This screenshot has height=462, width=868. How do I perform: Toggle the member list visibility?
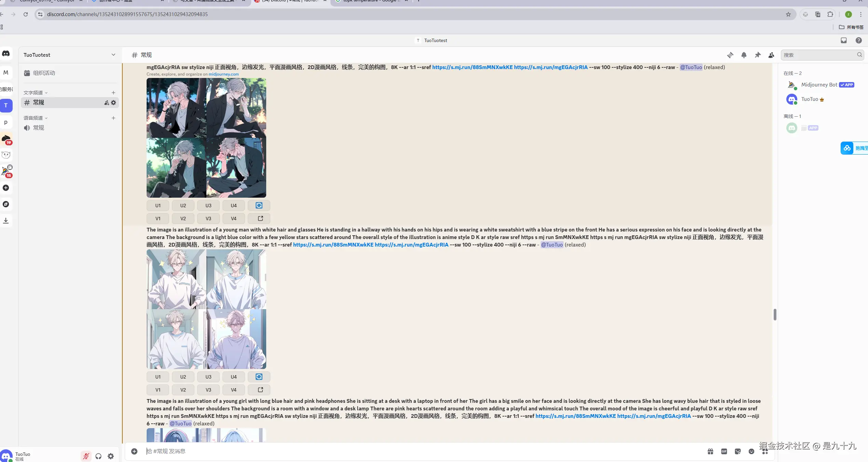[x=771, y=55]
